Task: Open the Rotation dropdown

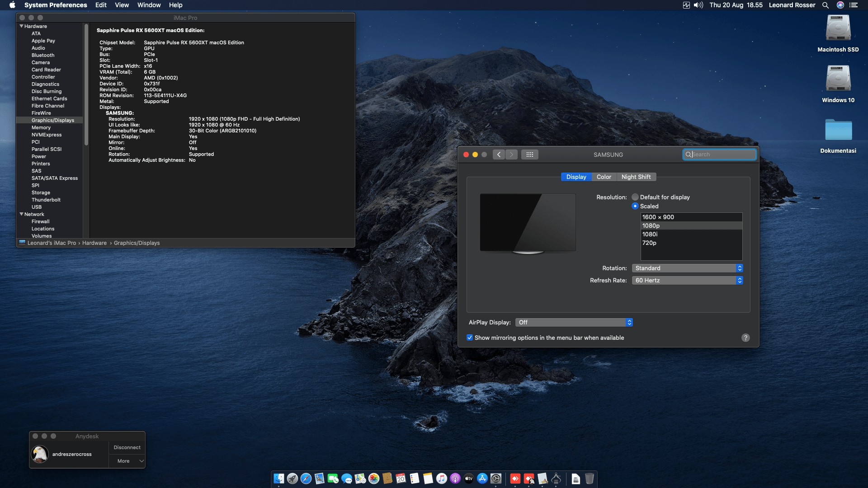Action: (687, 268)
